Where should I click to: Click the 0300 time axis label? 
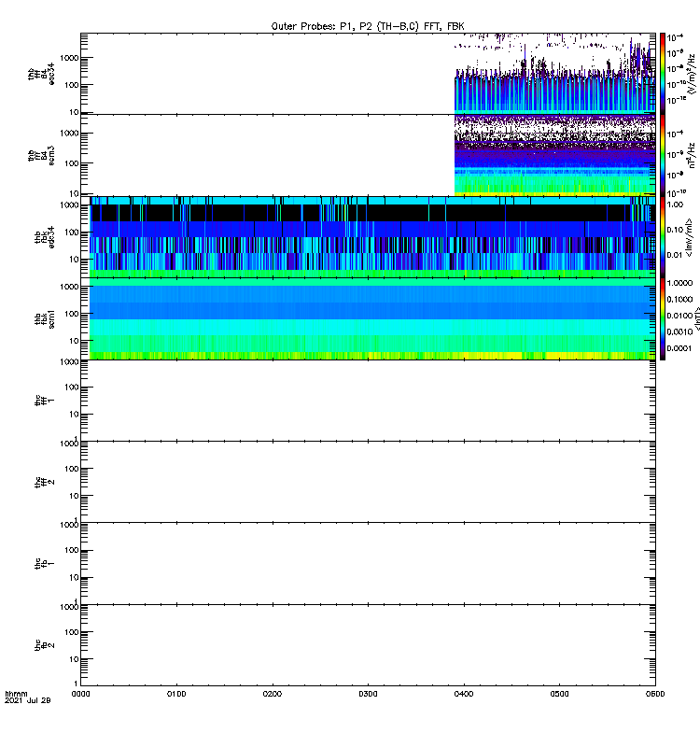click(368, 694)
